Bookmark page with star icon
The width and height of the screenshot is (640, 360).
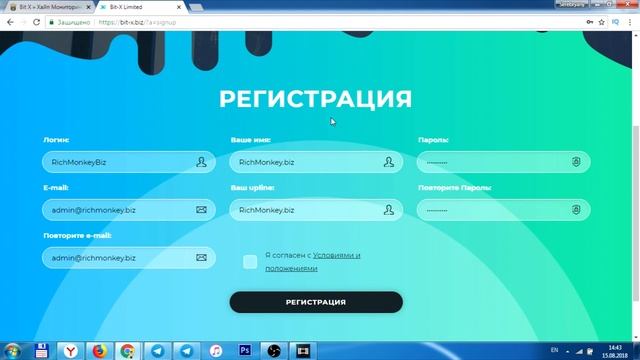click(x=602, y=22)
